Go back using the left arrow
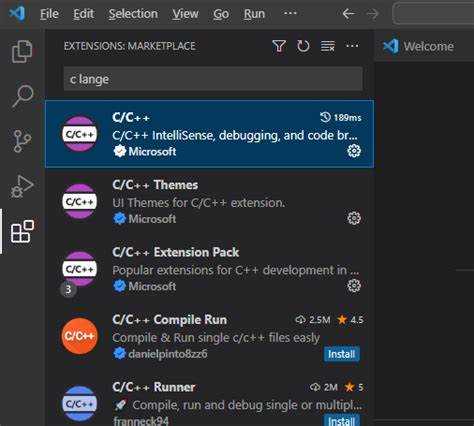 pyautogui.click(x=348, y=14)
